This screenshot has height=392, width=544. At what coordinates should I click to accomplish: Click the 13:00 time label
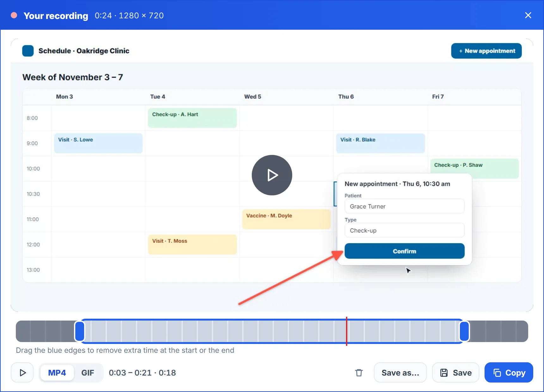click(33, 270)
